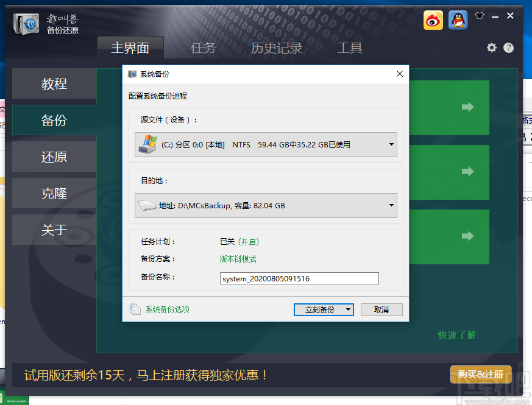The height and width of the screenshot is (405, 532).
Task: Click the backup name input field
Action: point(299,278)
